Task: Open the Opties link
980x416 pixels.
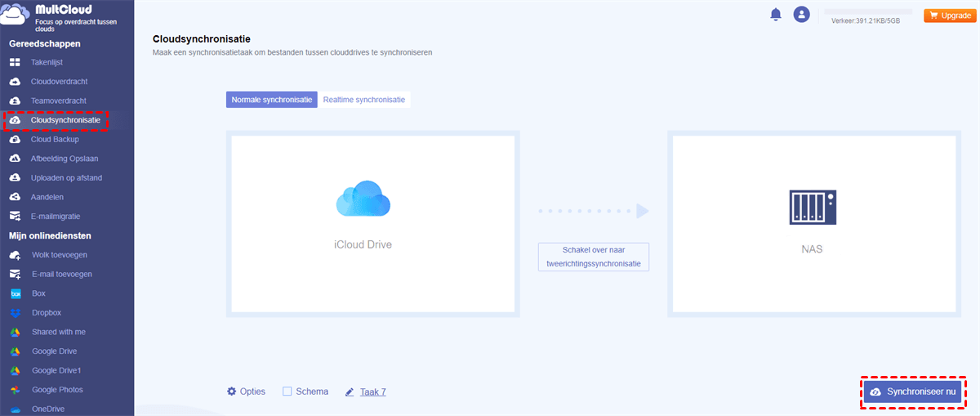Action: point(252,391)
